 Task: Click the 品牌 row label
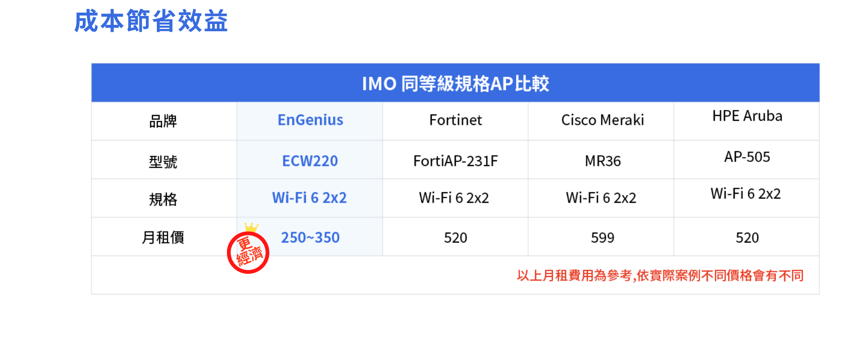[x=163, y=121]
